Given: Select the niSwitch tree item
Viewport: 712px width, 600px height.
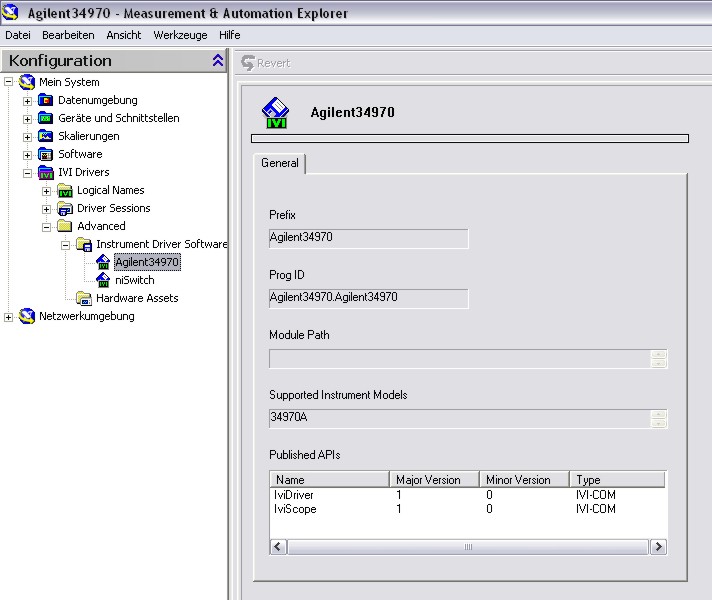Looking at the screenshot, I should pos(135,280).
